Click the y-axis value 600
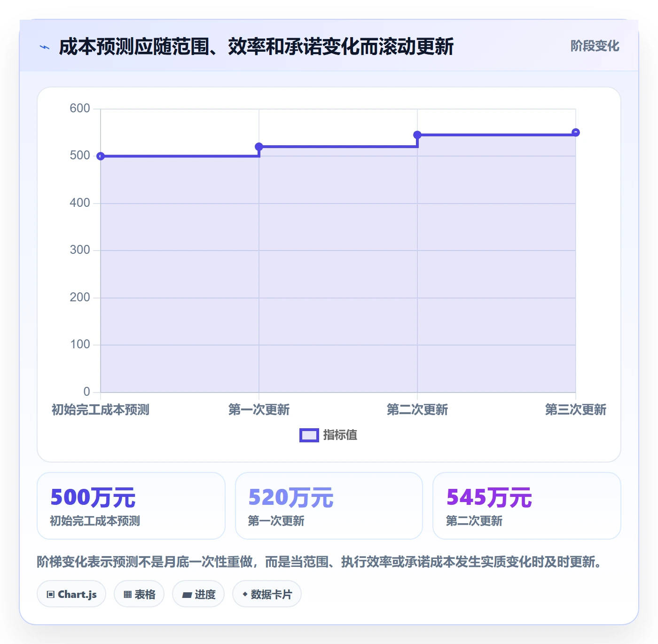 [80, 109]
